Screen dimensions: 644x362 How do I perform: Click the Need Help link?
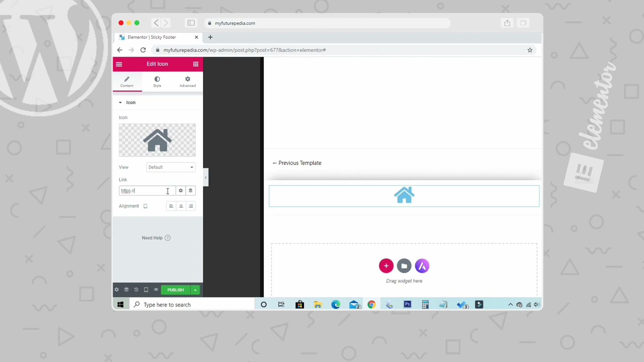[x=156, y=238]
